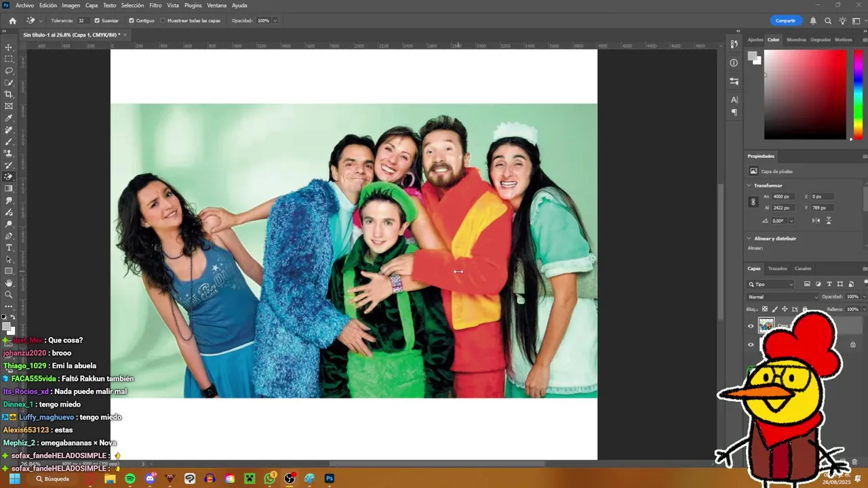
Task: Open the options bar Opacidad dropdown arrow
Action: (275, 20)
